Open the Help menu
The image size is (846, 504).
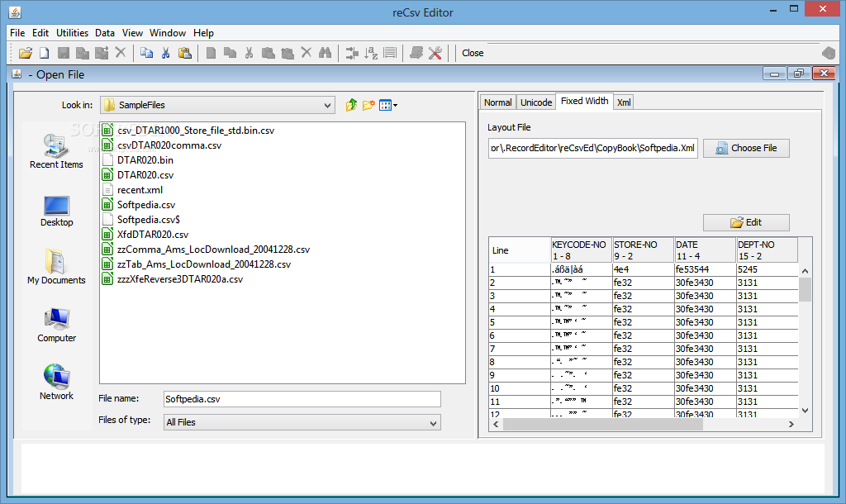pos(203,33)
